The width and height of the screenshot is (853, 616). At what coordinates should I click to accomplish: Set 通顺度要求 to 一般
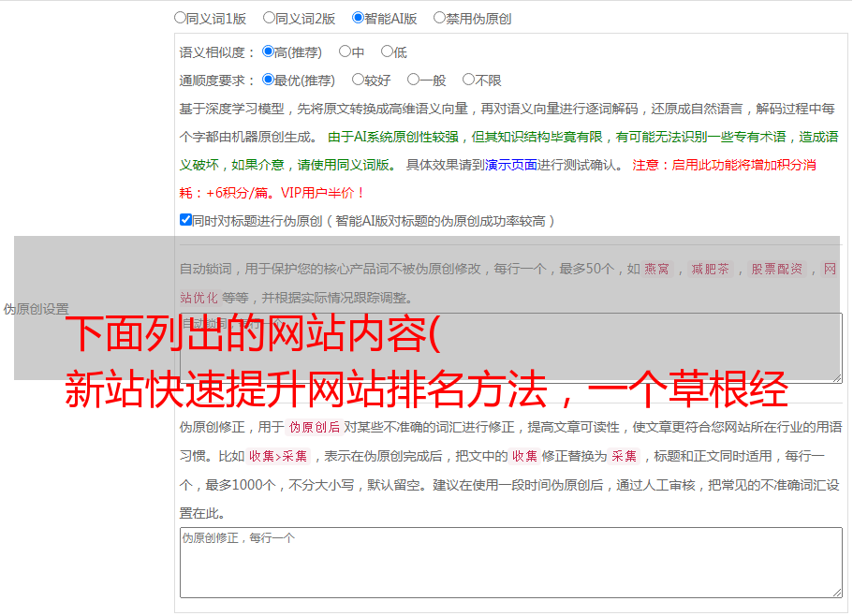coord(414,80)
